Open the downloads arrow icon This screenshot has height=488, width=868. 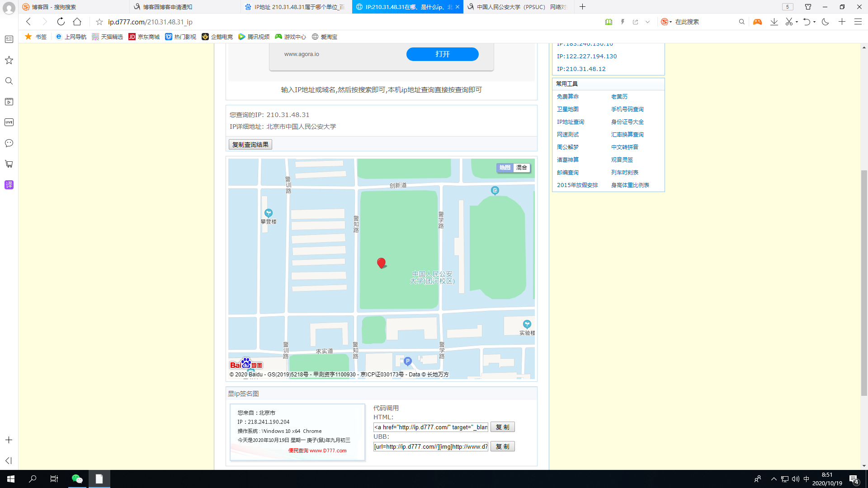(774, 22)
